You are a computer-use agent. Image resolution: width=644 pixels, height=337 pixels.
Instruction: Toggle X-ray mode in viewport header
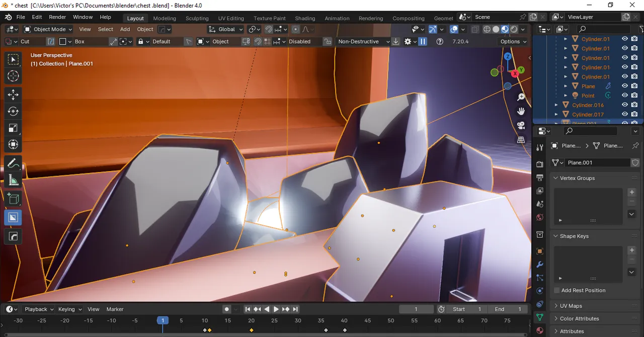click(x=475, y=29)
